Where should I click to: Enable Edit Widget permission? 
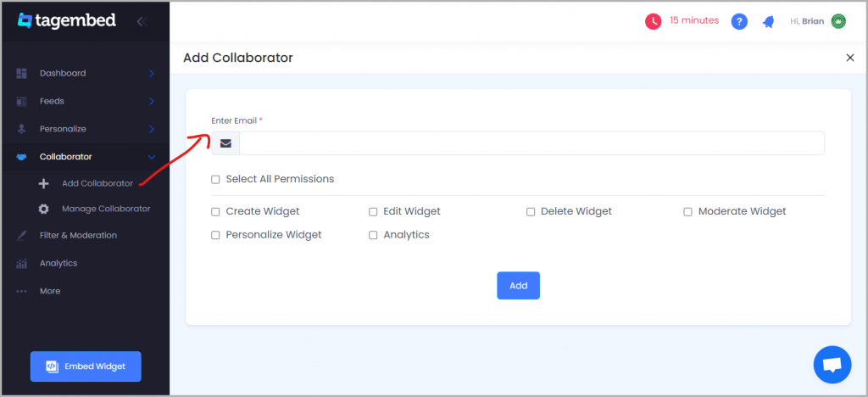[x=373, y=212]
